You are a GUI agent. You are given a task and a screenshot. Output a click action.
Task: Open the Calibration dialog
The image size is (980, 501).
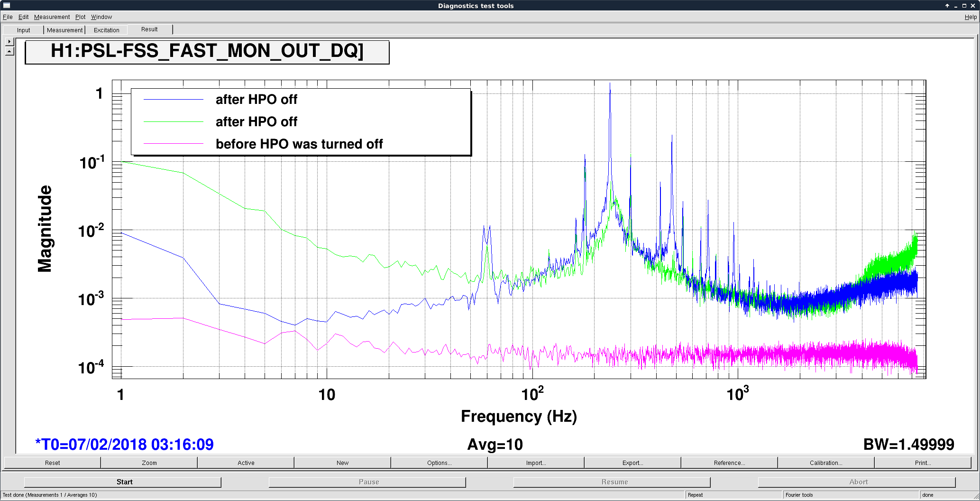826,463
